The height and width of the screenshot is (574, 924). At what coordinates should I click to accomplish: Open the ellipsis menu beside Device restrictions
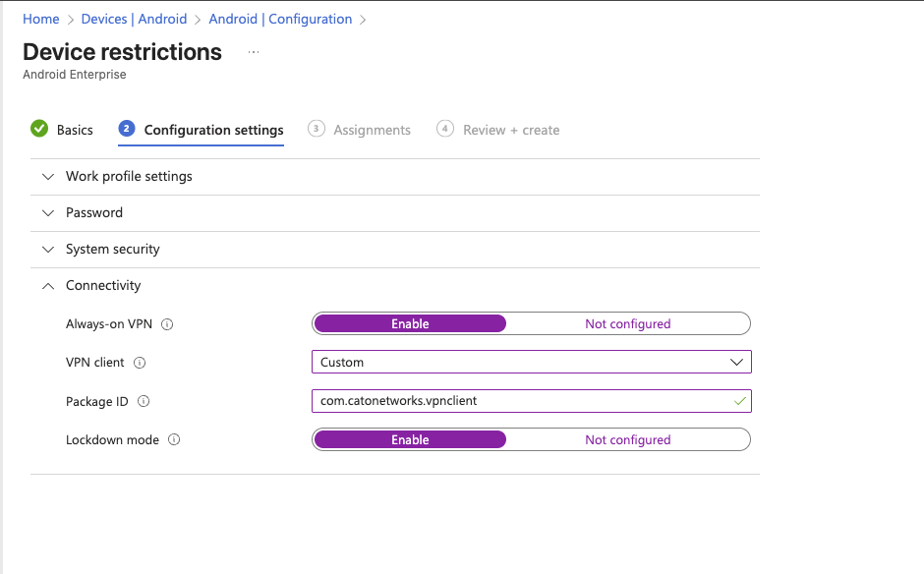pyautogui.click(x=254, y=52)
